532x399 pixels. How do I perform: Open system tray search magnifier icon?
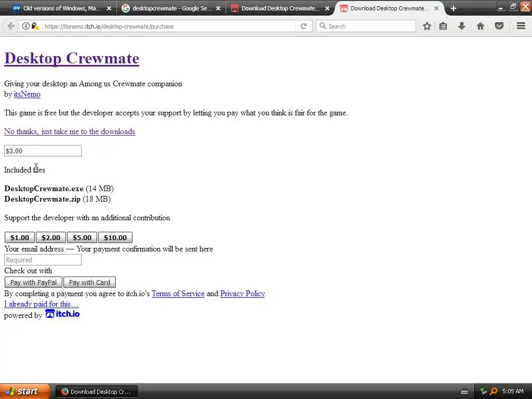click(x=494, y=391)
